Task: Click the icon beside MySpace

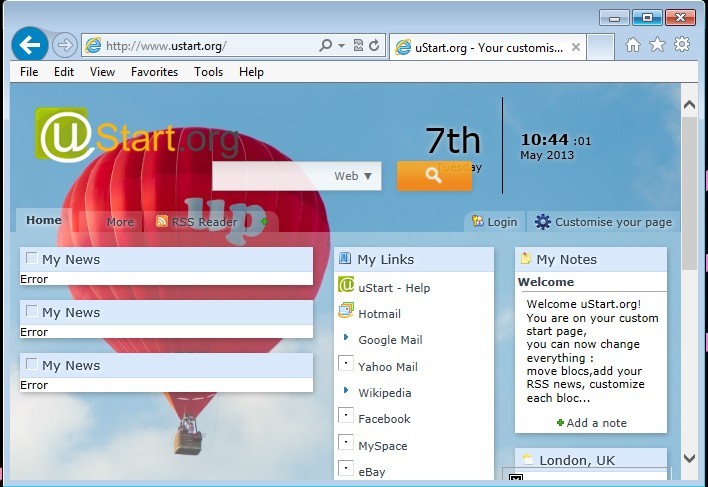Action: [x=346, y=442]
